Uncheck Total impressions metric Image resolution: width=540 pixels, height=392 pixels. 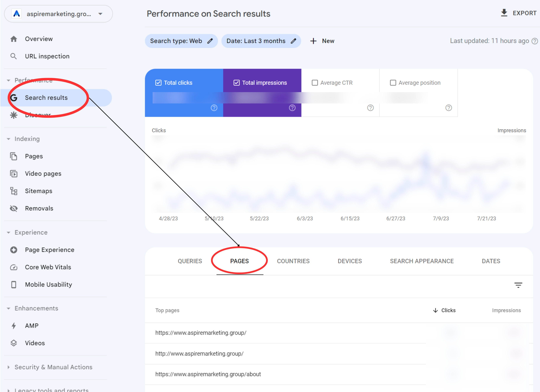click(236, 82)
